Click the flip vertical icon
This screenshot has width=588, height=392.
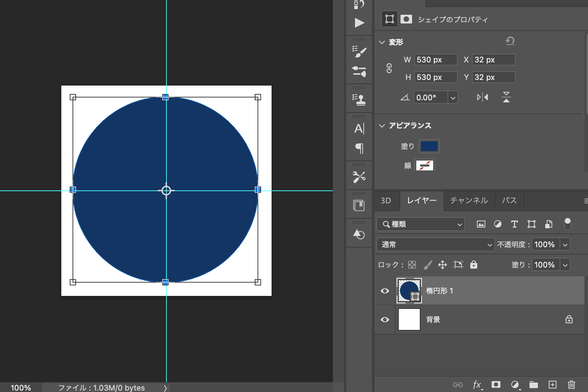click(506, 97)
